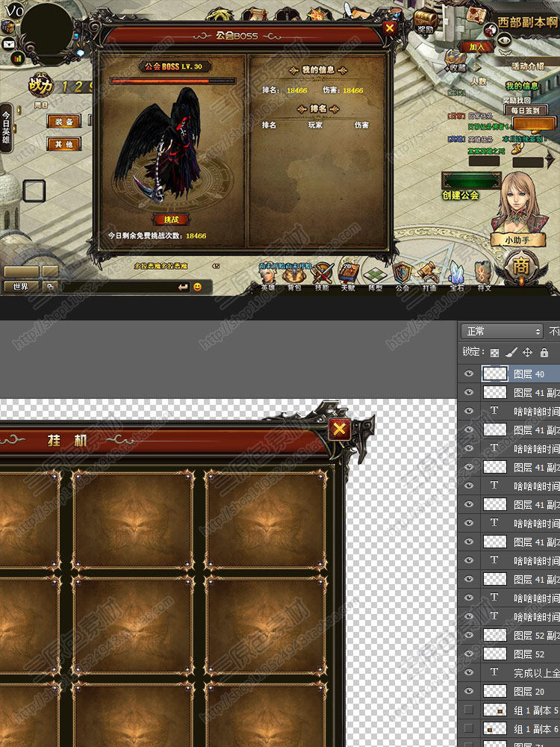560x747 pixels.
Task: Click the 玩家 column header in ranking
Action: 315,125
